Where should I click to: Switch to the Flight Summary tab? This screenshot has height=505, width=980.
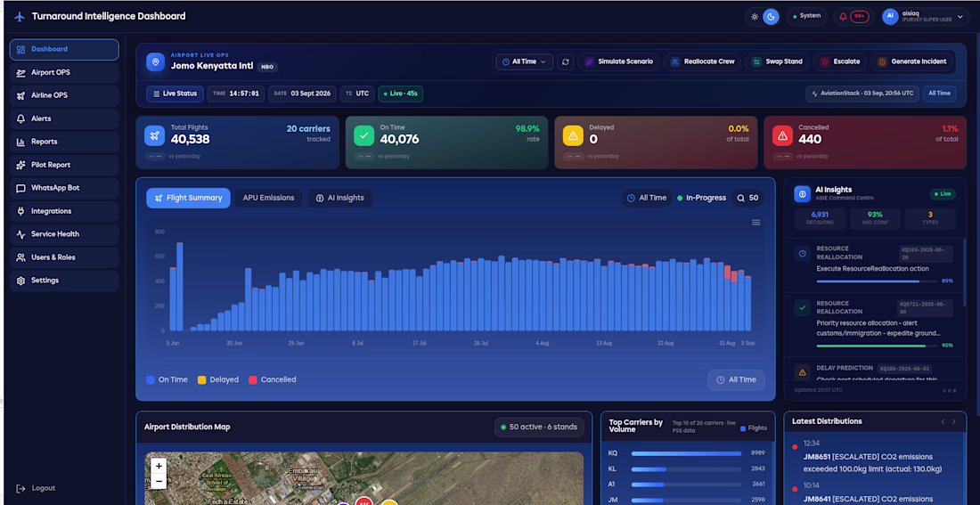[188, 198]
